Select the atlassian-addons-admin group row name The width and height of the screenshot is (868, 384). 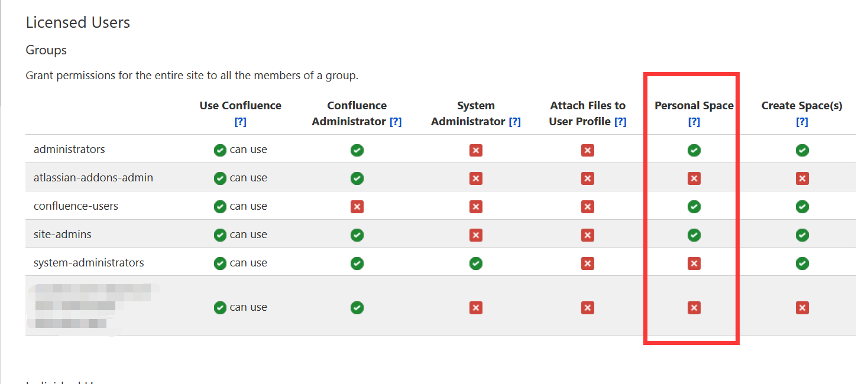[93, 178]
